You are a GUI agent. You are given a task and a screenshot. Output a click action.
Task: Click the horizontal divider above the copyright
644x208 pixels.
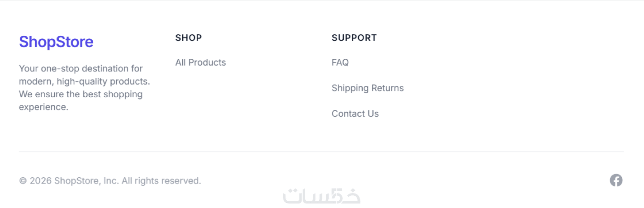321,152
